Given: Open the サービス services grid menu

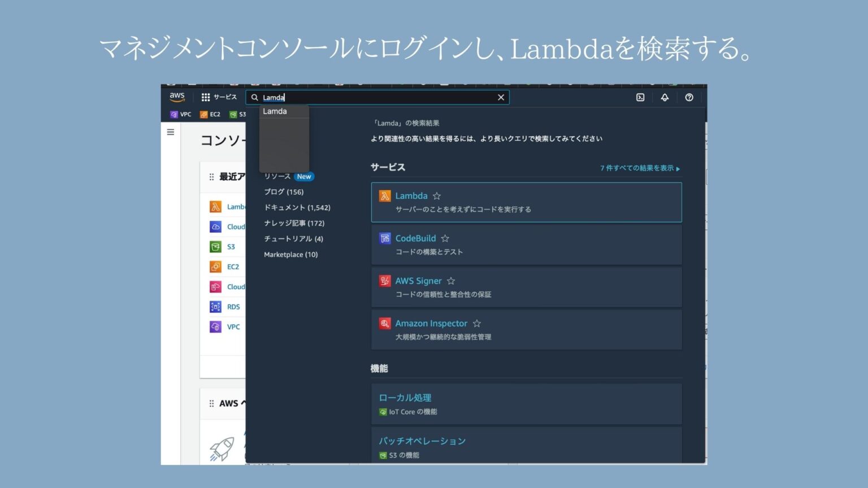Looking at the screenshot, I should point(220,97).
